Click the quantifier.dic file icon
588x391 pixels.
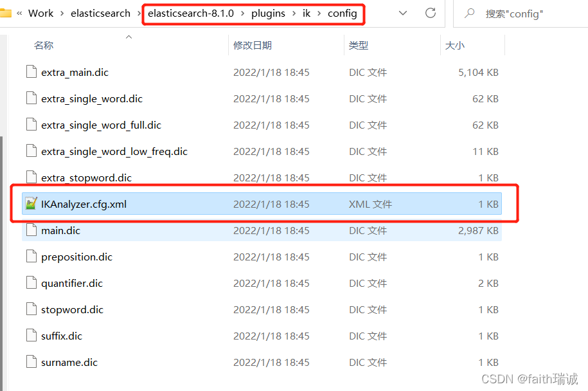(31, 282)
